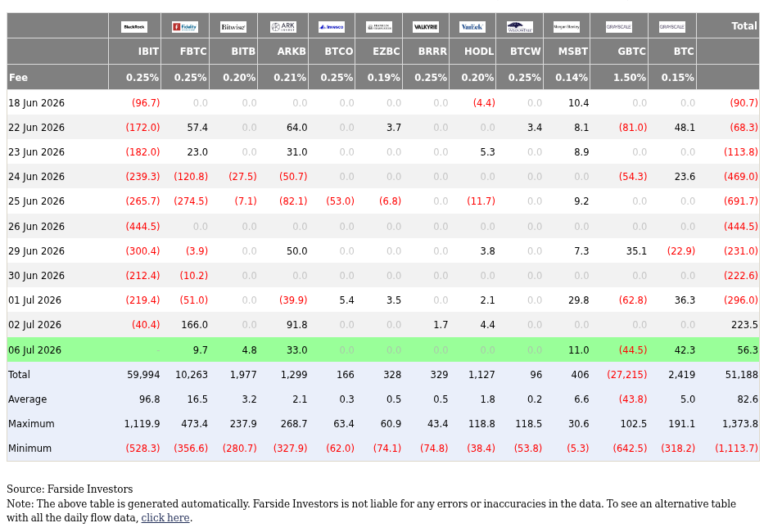Click the Franklin Templeton logo above EZBC
The width and height of the screenshot is (773, 532).
379,26
